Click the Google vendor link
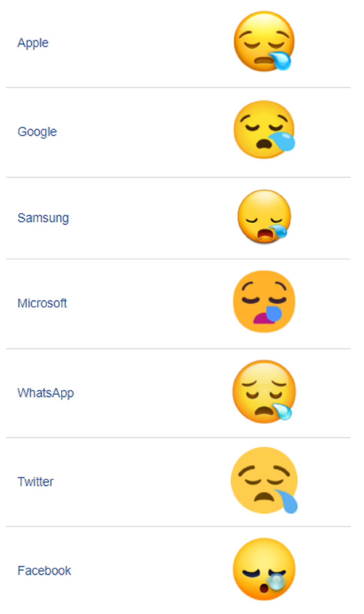Image resolution: width=364 pixels, height=614 pixels. 37,132
